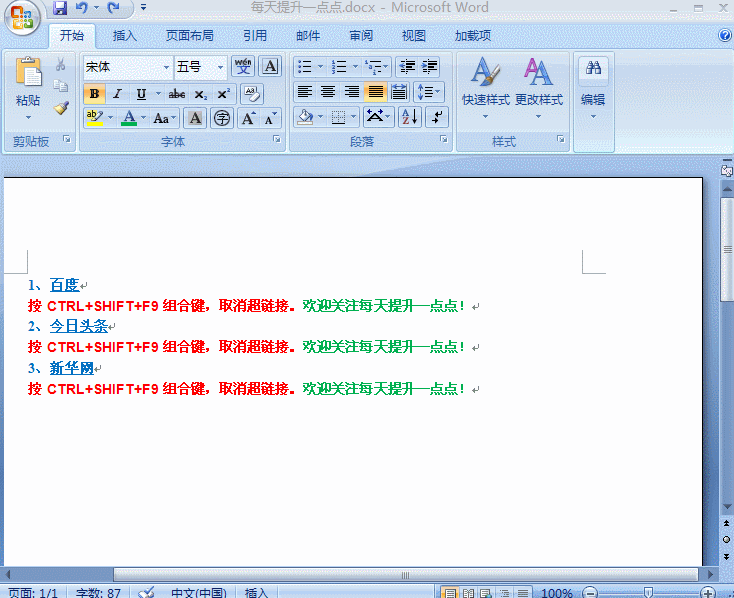Click 中文(中国) language indicator
This screenshot has height=598, width=734.
coord(199,593)
